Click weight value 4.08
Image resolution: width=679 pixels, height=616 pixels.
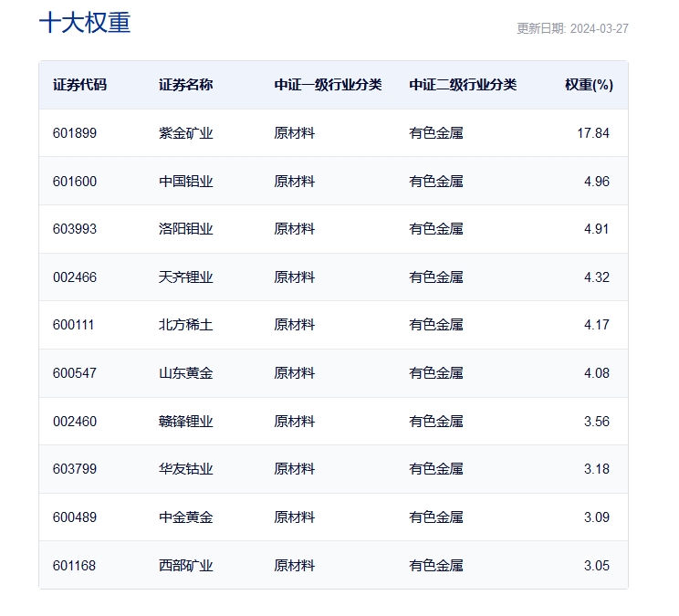(597, 373)
